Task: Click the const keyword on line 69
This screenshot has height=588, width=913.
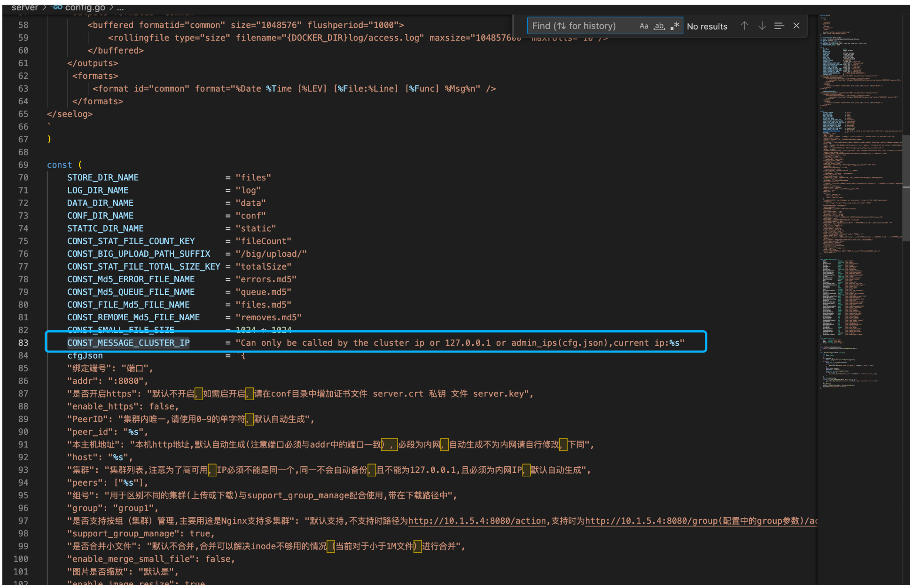Action: click(59, 165)
